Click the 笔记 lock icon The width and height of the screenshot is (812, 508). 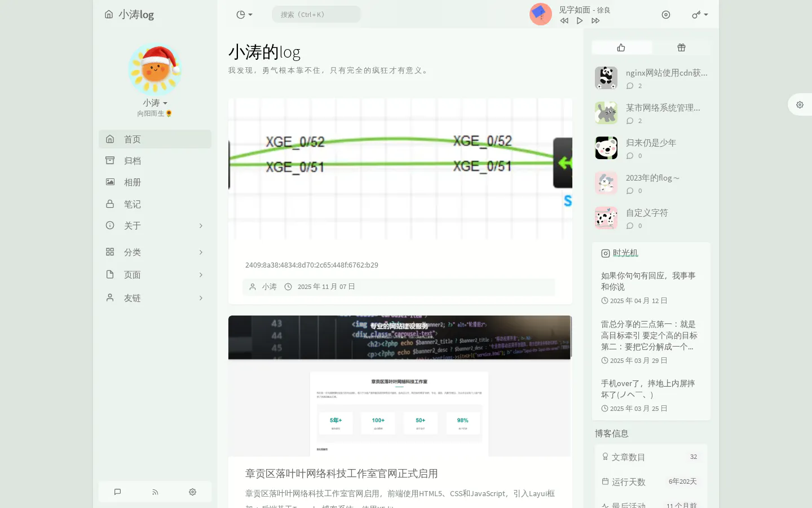click(x=110, y=203)
